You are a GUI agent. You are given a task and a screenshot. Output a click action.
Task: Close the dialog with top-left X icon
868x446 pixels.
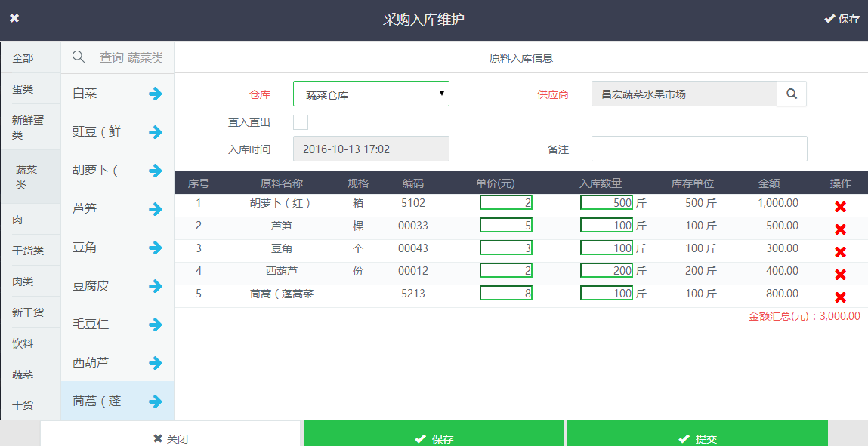(14, 18)
